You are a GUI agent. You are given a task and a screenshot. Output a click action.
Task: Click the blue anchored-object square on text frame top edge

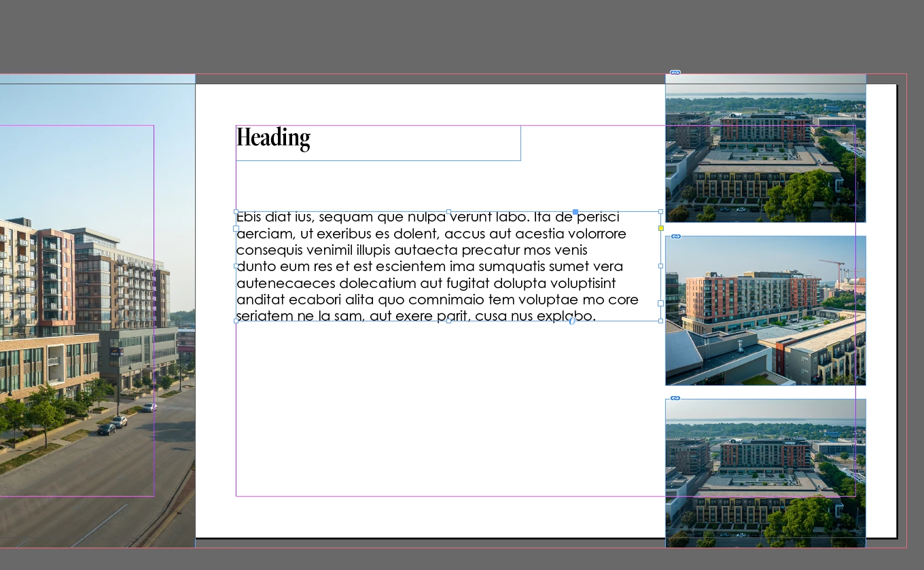click(575, 212)
